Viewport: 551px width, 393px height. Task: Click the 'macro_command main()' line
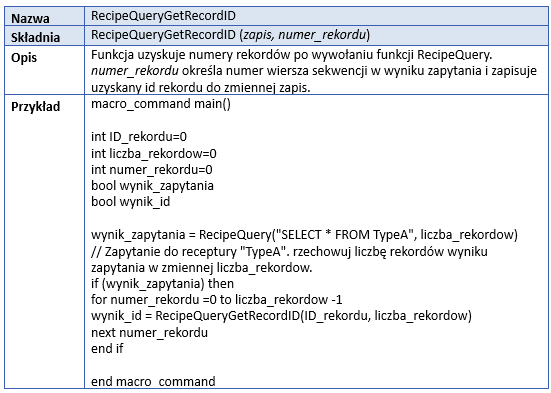point(161,104)
